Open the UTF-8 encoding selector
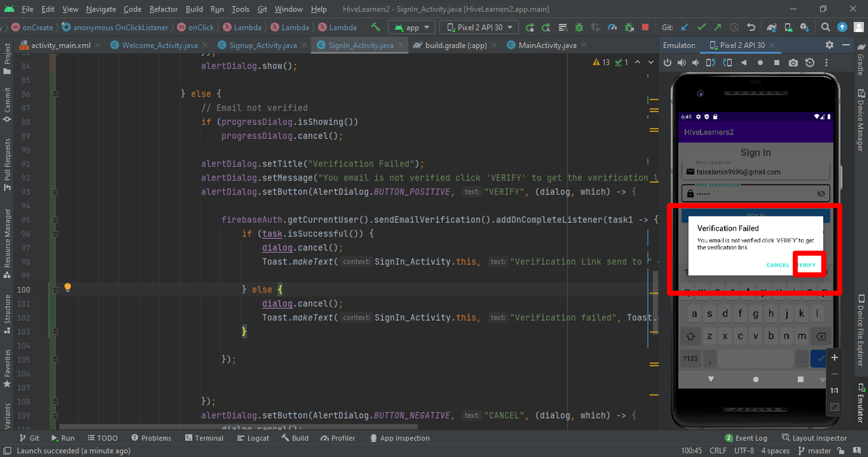 click(x=743, y=451)
